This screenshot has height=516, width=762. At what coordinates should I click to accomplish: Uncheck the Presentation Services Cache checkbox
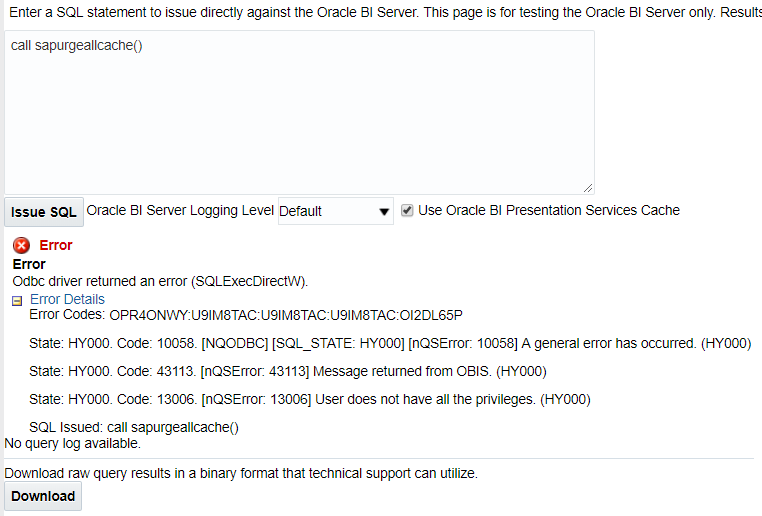407,210
